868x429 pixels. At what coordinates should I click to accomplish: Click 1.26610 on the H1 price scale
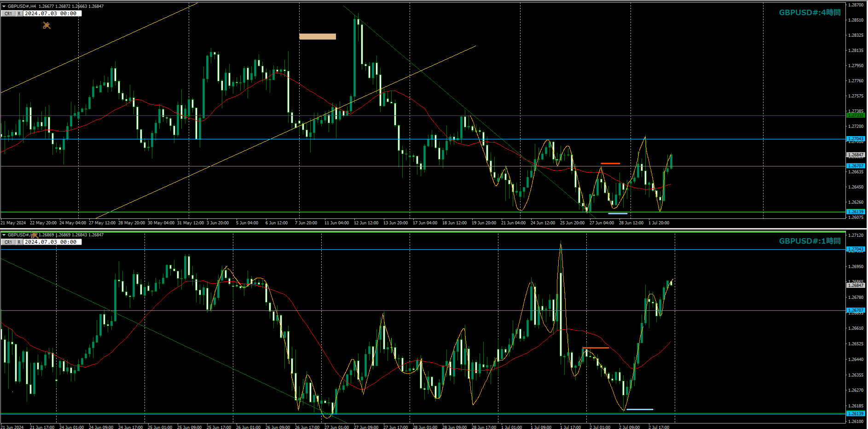pos(856,328)
